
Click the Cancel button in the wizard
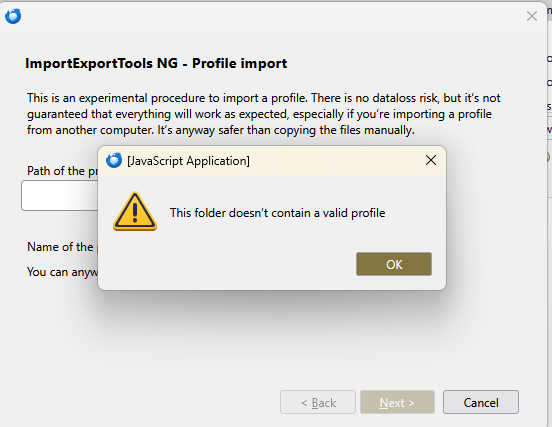tap(481, 402)
